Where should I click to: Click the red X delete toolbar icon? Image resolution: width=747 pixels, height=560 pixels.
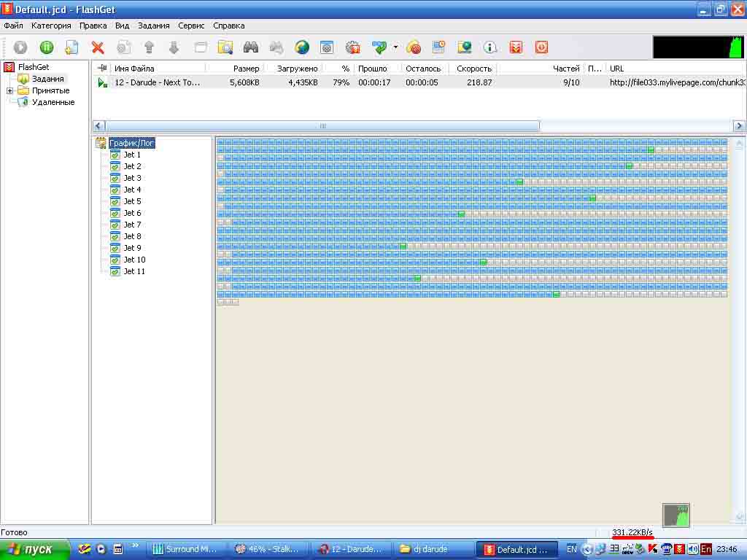pos(97,47)
